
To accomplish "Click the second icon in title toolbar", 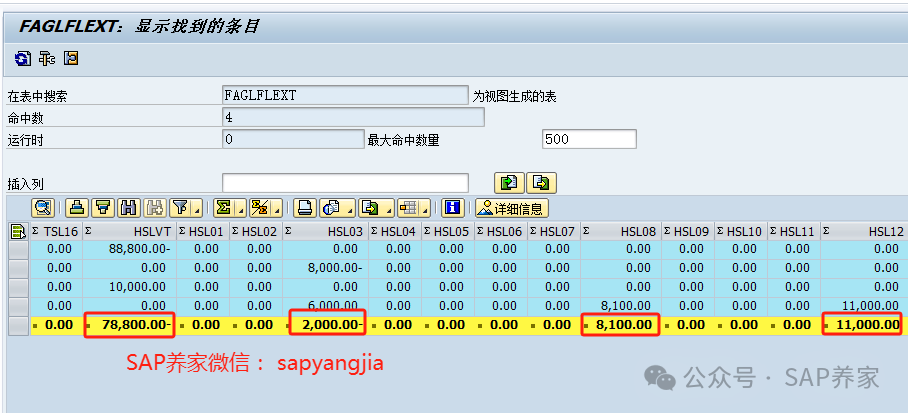I will tap(47, 59).
